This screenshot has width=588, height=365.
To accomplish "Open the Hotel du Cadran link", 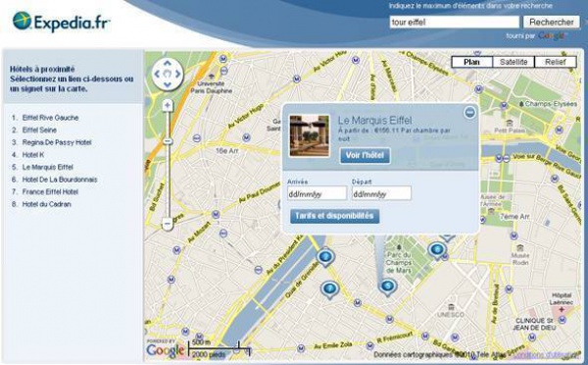I will pyautogui.click(x=46, y=204).
